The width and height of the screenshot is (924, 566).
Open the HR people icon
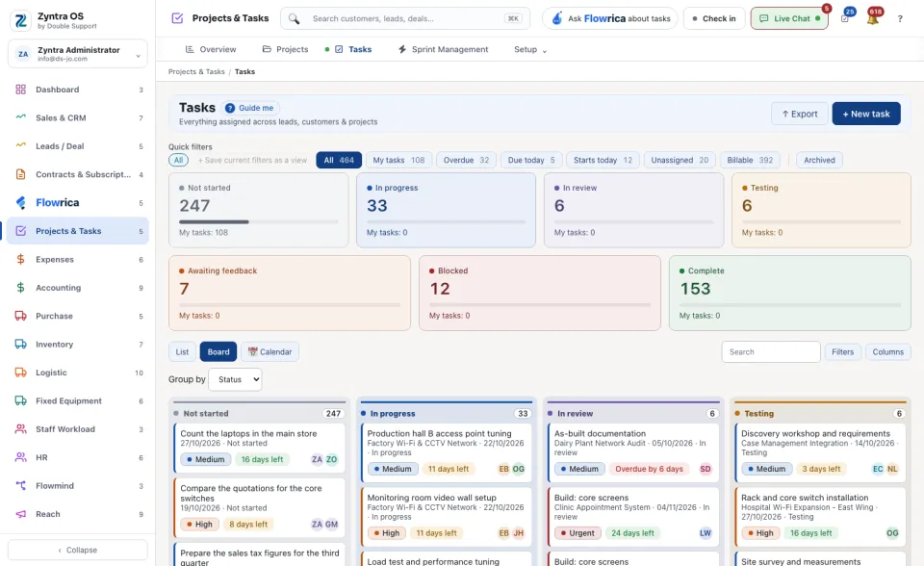20,457
